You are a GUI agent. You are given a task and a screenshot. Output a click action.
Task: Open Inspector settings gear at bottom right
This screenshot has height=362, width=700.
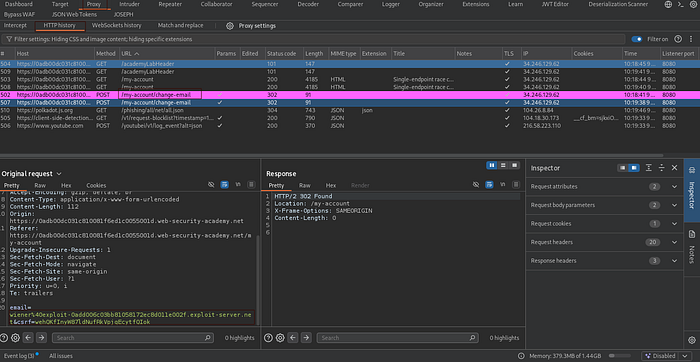[x=692, y=340]
